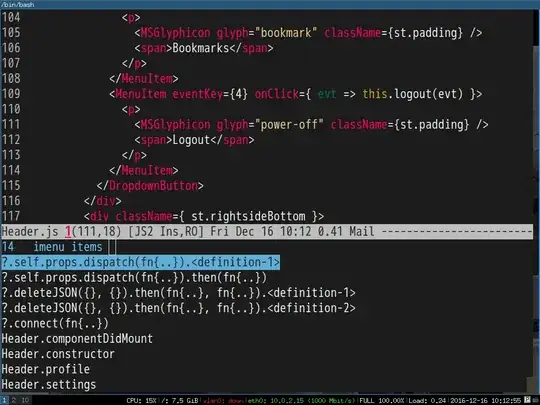Select the highlighted ?.self.props.dispatch definition-1 candidate
Viewport: 540px width, 405px height.
coord(141,262)
